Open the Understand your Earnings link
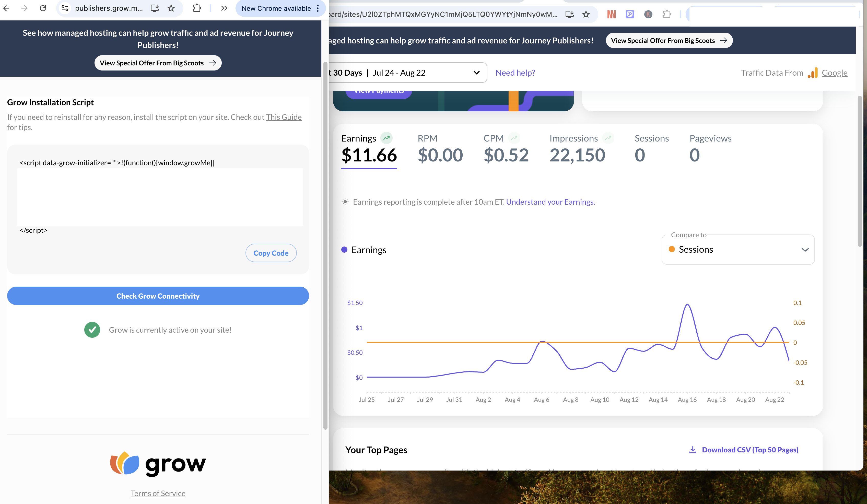The height and width of the screenshot is (504, 867). point(550,202)
